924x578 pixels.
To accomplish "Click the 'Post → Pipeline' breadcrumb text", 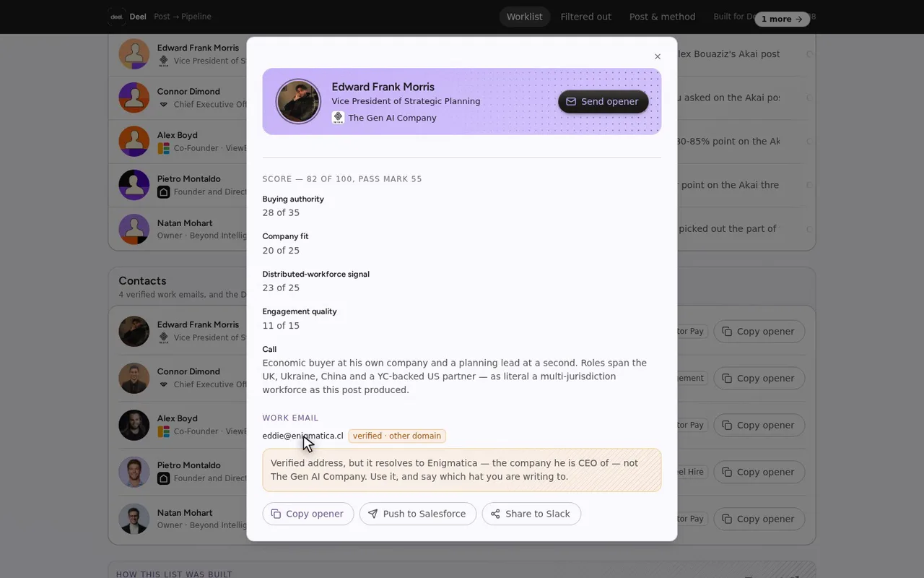I will (183, 17).
